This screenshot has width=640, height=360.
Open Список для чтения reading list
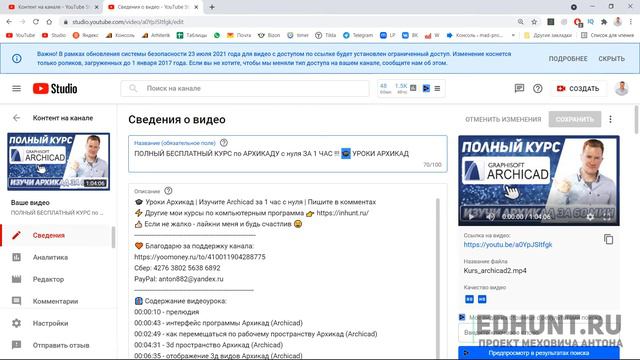click(607, 36)
